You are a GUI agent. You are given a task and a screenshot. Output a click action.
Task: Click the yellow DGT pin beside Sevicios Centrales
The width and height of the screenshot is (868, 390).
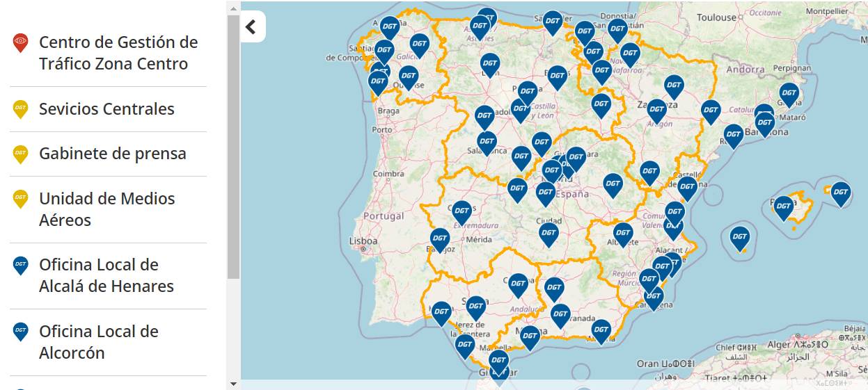click(21, 108)
